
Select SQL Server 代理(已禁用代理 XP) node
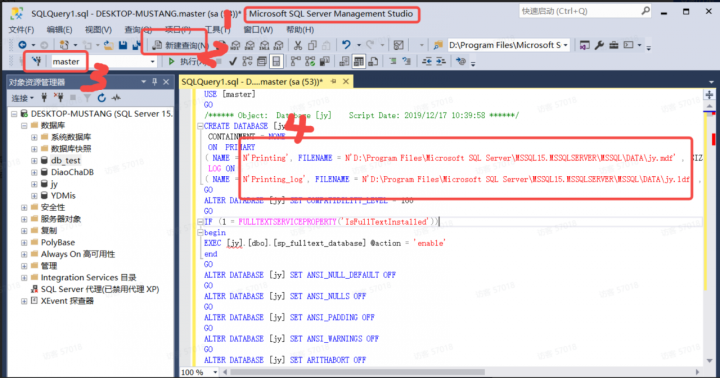click(100, 289)
